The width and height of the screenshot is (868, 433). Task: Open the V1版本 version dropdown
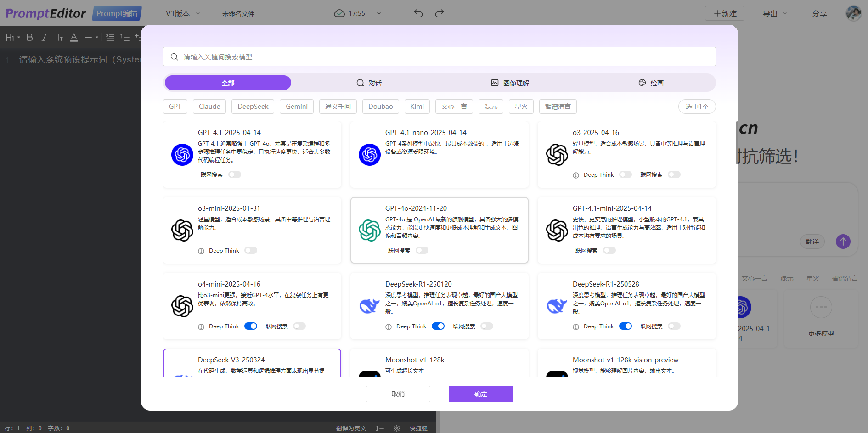[x=183, y=13]
